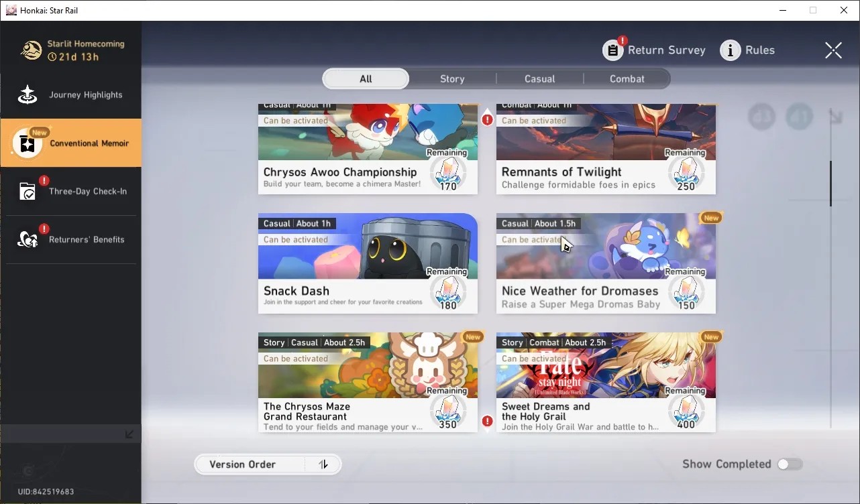
Task: Click Chrysos Awoo Championship reward crystal icon
Action: point(447,174)
